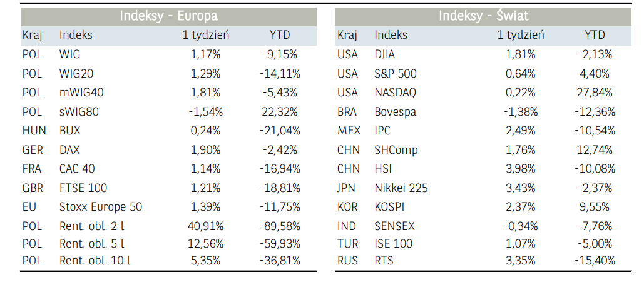
Task: Click the SENSEX index label
Action: (394, 226)
